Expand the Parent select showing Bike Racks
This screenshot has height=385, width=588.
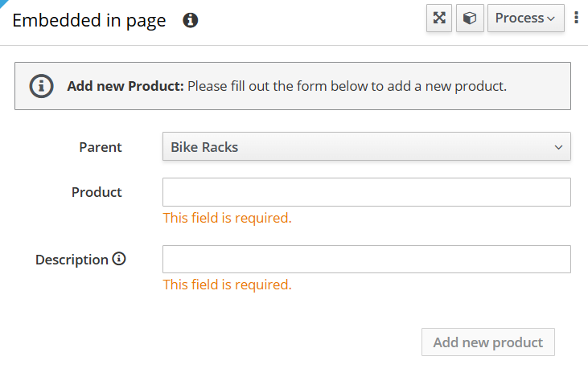click(x=366, y=147)
